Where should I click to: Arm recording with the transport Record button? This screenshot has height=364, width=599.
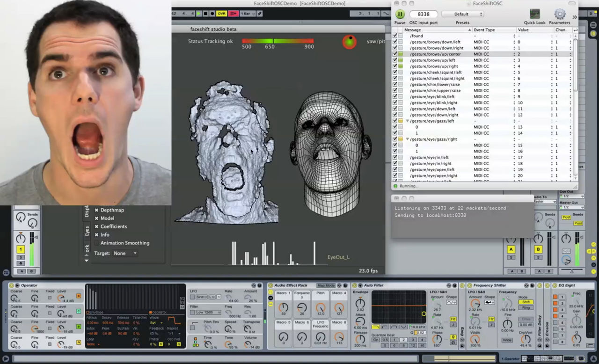[212, 14]
